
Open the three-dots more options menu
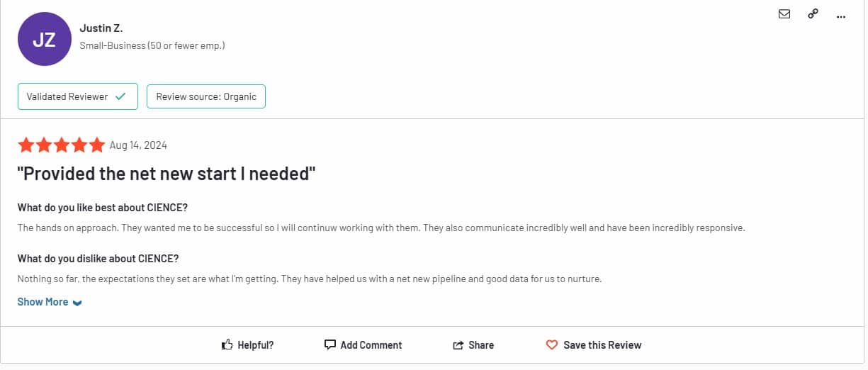(x=841, y=16)
